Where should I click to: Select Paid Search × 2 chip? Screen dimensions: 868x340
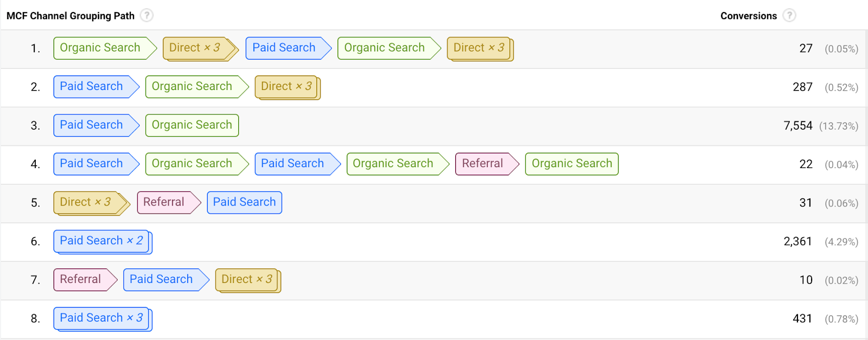(x=101, y=241)
